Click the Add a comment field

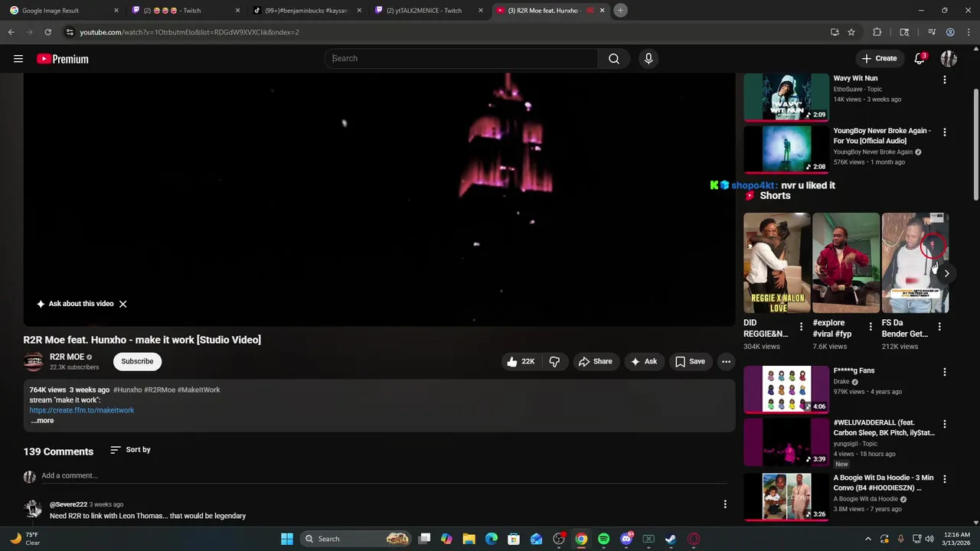[383, 475]
